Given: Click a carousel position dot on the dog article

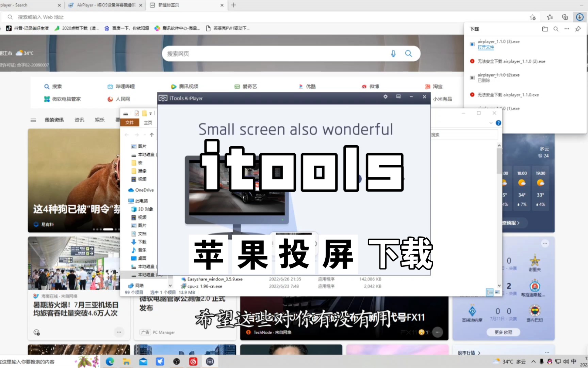Looking at the screenshot, I should (97, 229).
